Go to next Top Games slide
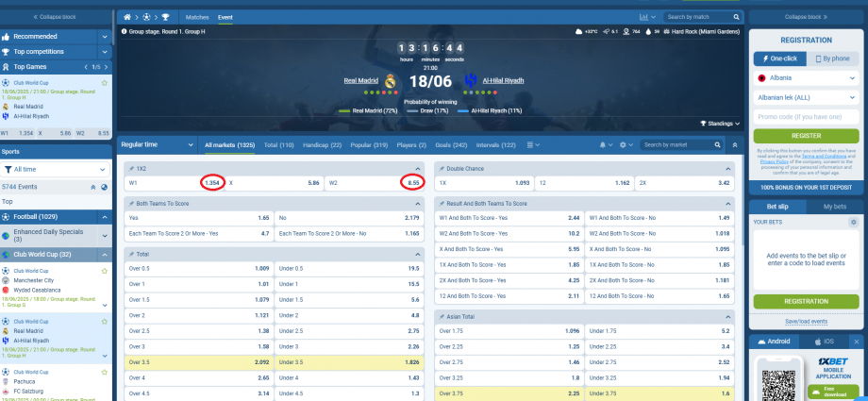The width and height of the screenshot is (868, 401). tap(106, 67)
